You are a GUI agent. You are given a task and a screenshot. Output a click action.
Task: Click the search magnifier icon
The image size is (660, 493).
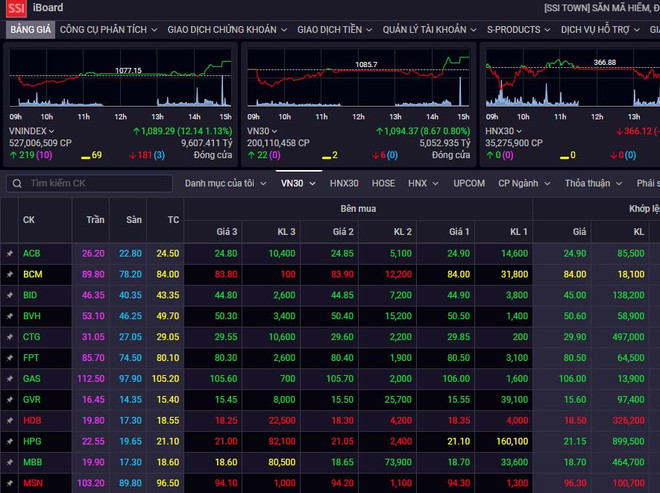pyautogui.click(x=16, y=184)
